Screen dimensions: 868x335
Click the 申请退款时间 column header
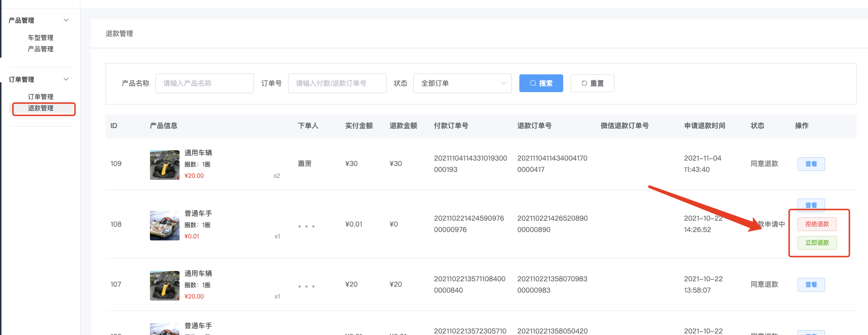tap(705, 126)
